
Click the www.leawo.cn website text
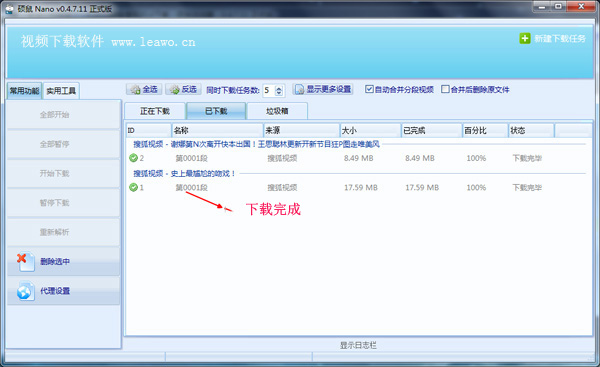tap(153, 42)
